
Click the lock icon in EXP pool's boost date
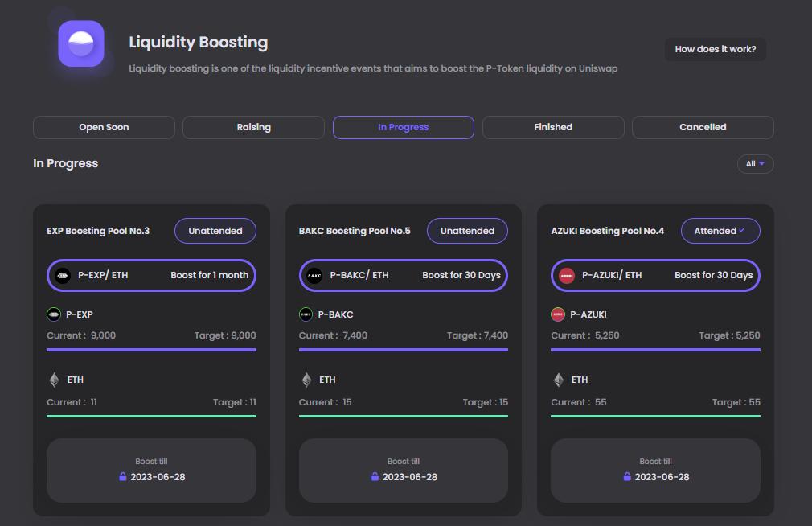[123, 477]
